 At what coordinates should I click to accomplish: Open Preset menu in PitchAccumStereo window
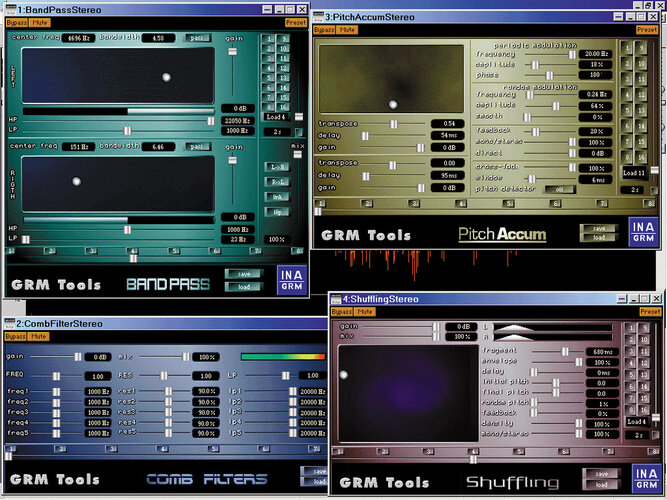click(647, 30)
